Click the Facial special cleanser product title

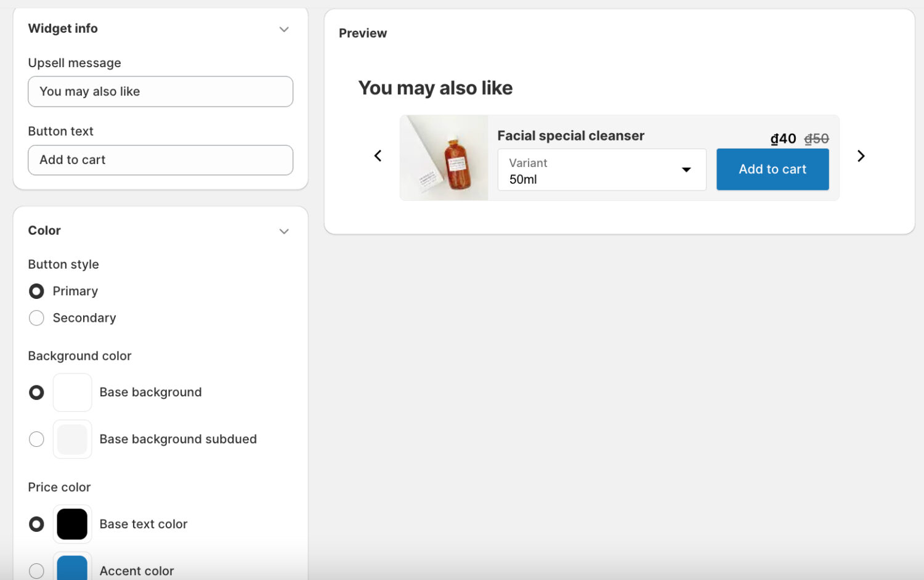point(570,136)
